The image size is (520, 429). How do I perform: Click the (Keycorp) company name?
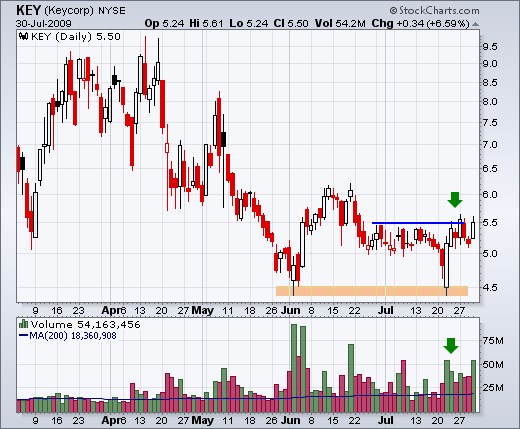[x=69, y=11]
